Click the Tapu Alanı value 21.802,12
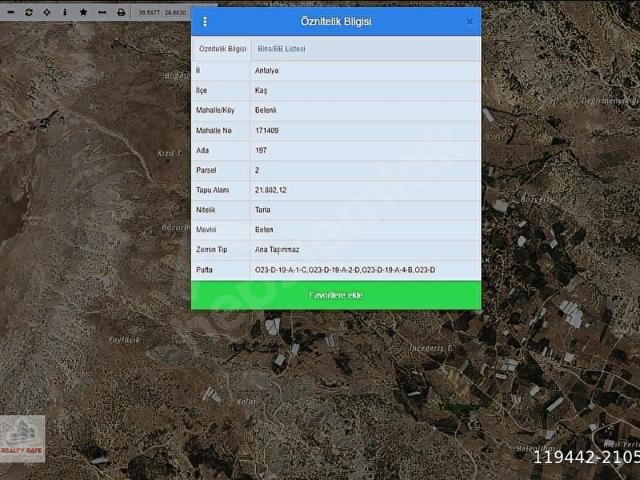The height and width of the screenshot is (480, 640). (x=270, y=190)
